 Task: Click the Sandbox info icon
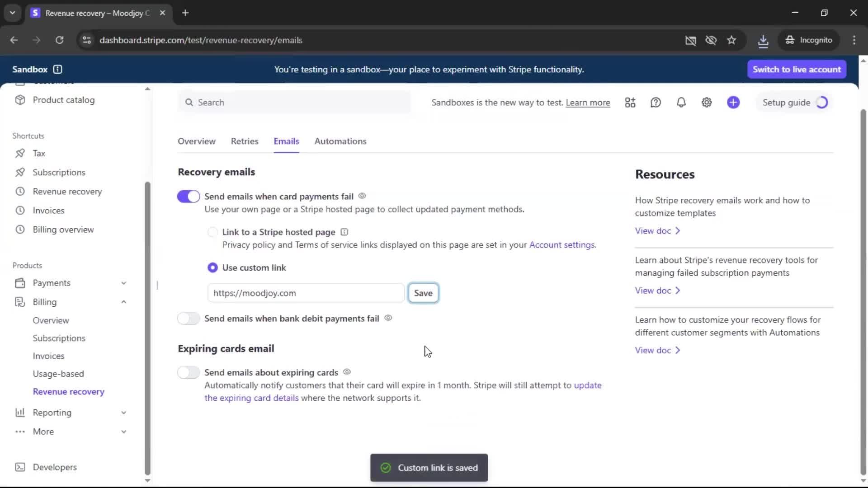(x=57, y=69)
